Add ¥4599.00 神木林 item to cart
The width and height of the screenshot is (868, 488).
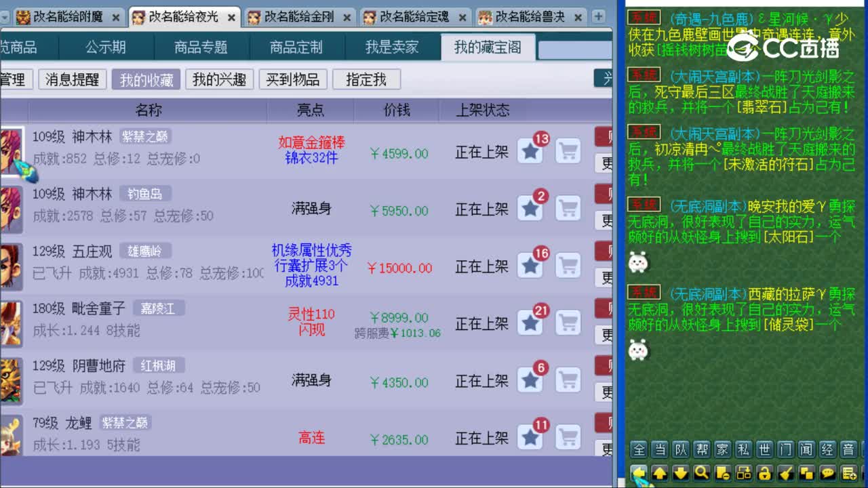pyautogui.click(x=568, y=151)
